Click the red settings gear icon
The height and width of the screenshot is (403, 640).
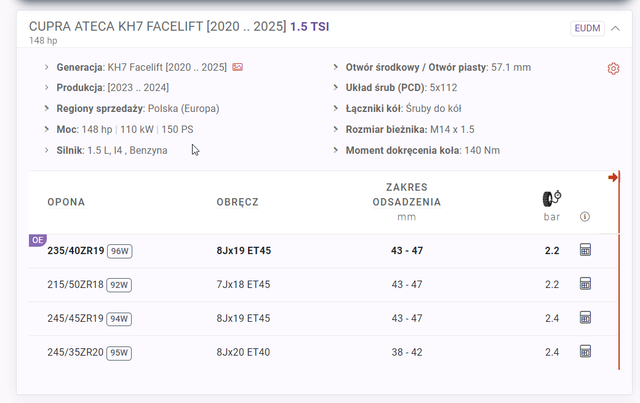(613, 69)
